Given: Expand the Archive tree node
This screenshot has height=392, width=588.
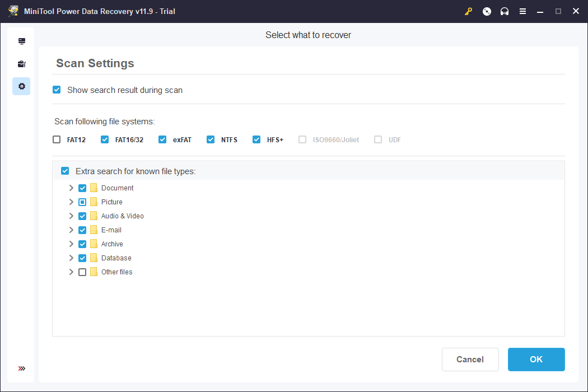Looking at the screenshot, I should pyautogui.click(x=71, y=244).
